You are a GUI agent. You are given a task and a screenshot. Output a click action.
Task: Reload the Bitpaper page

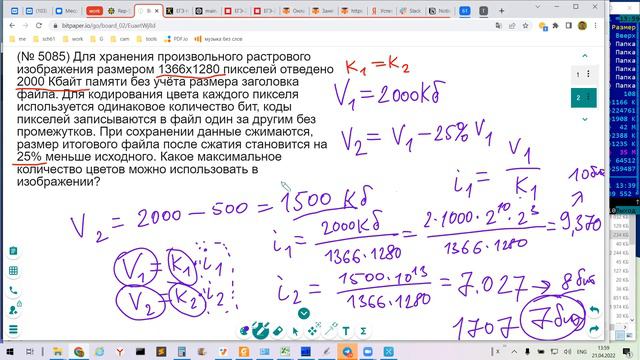(39, 25)
